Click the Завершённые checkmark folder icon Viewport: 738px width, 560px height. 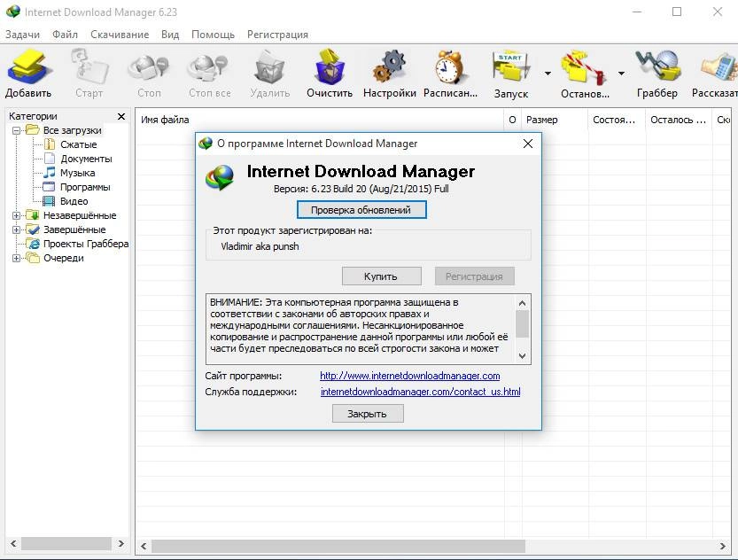(33, 229)
